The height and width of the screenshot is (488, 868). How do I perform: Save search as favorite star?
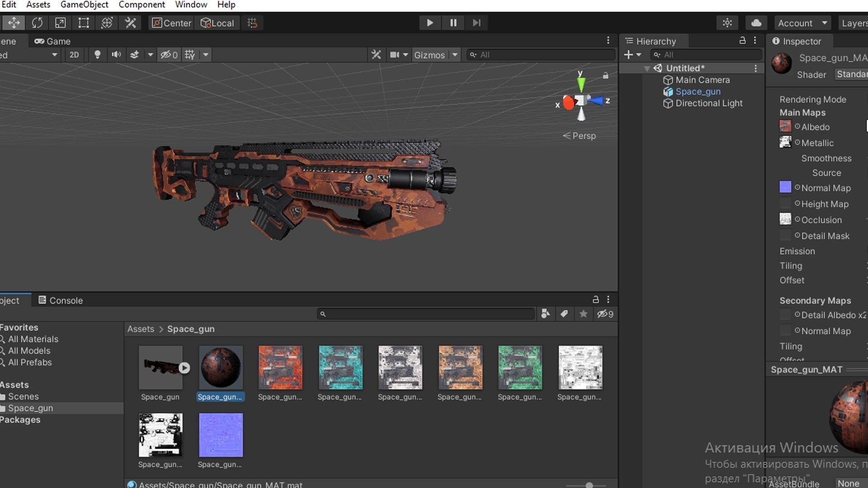(x=583, y=314)
